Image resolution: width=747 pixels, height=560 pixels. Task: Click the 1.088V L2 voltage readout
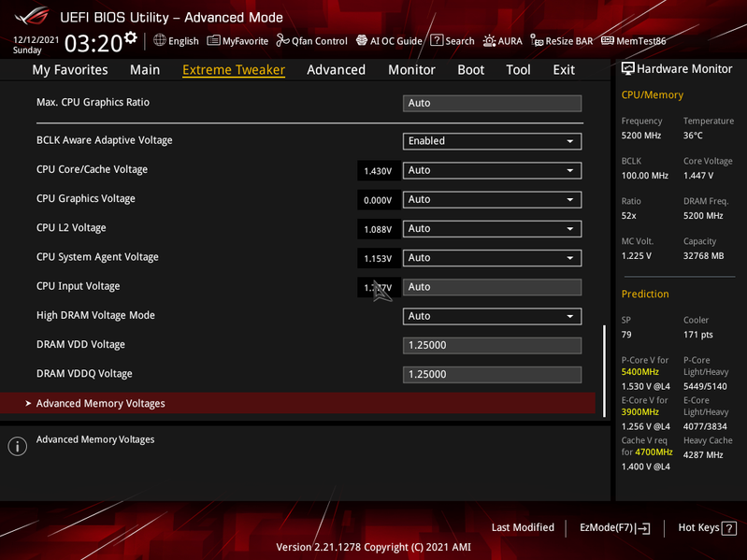pos(378,229)
